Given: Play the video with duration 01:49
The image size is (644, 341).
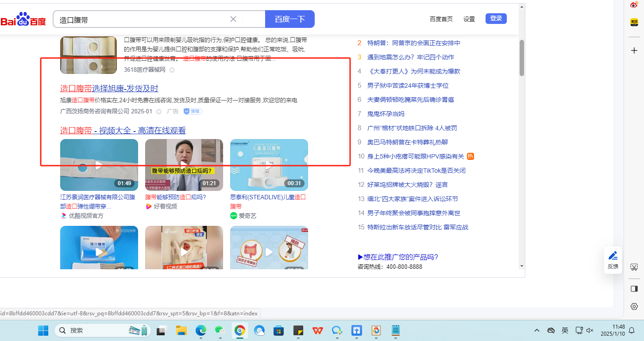Looking at the screenshot, I should pos(99,165).
